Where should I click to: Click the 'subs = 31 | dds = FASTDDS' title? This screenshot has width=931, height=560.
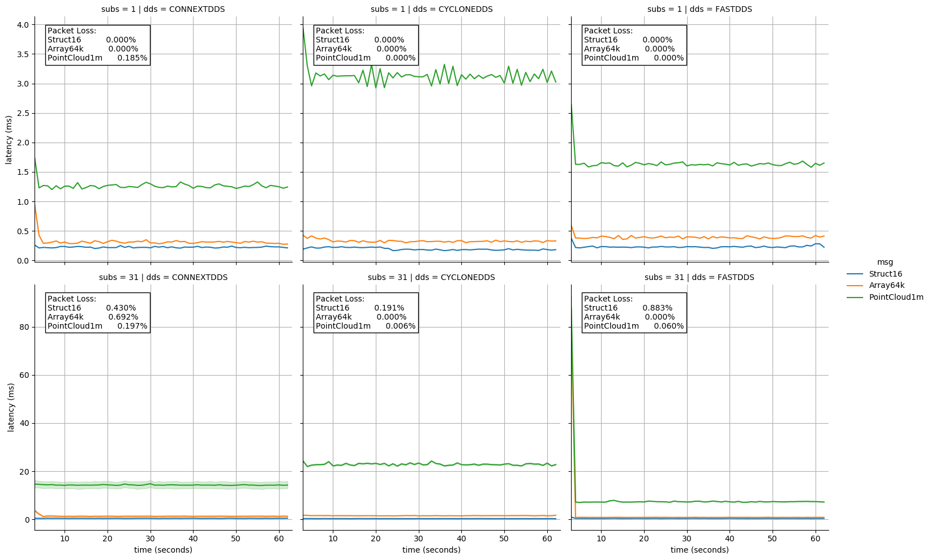tap(700, 277)
